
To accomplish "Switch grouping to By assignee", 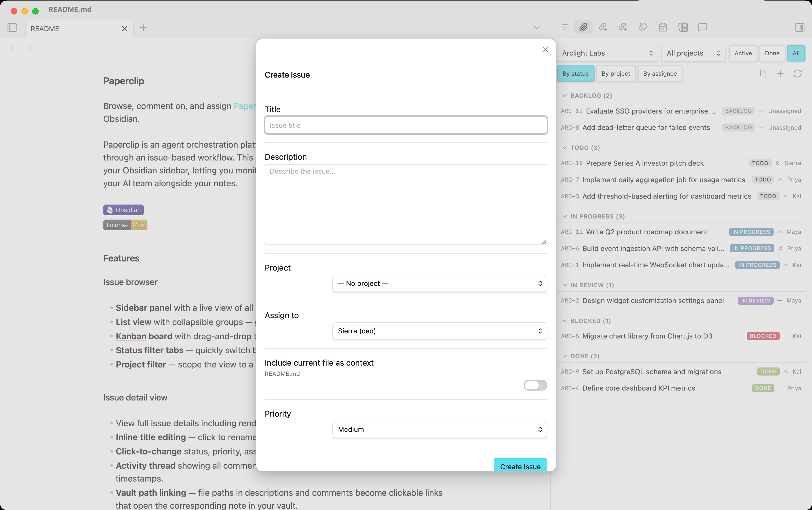I will click(x=660, y=74).
